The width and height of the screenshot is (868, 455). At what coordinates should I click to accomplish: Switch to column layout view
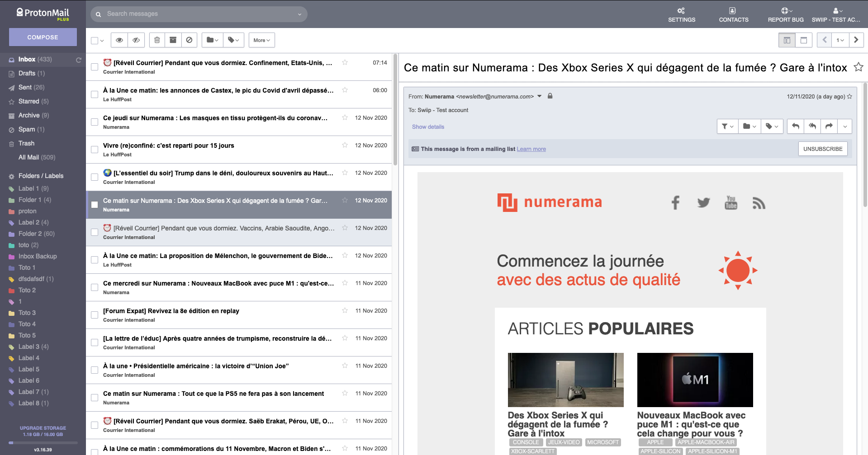[787, 40]
